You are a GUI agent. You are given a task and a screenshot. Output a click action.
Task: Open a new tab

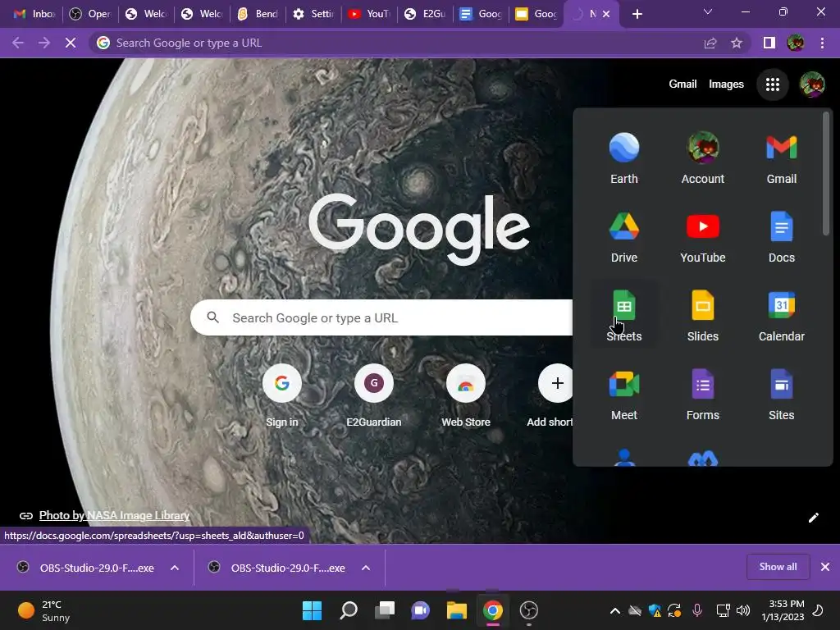[637, 14]
